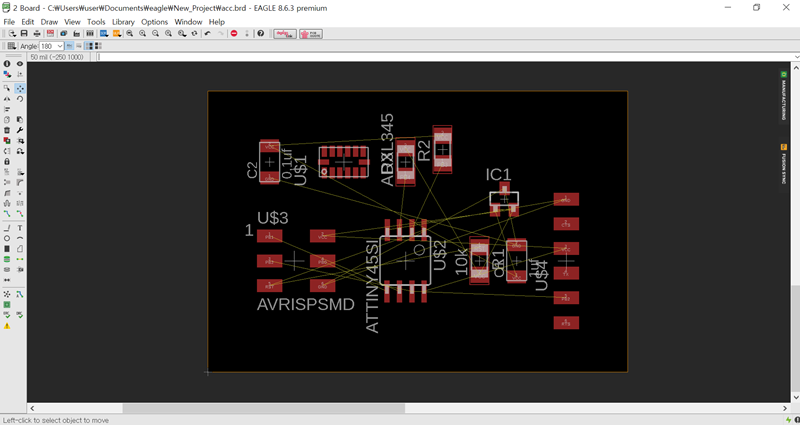Select the Circle tool
This screenshot has width=800, height=425.
click(7, 238)
